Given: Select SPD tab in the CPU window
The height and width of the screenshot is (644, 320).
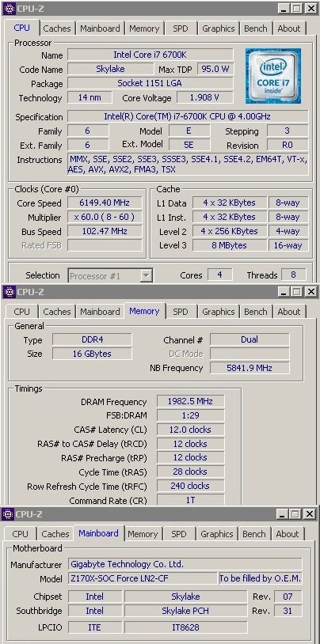Looking at the screenshot, I should (x=180, y=28).
